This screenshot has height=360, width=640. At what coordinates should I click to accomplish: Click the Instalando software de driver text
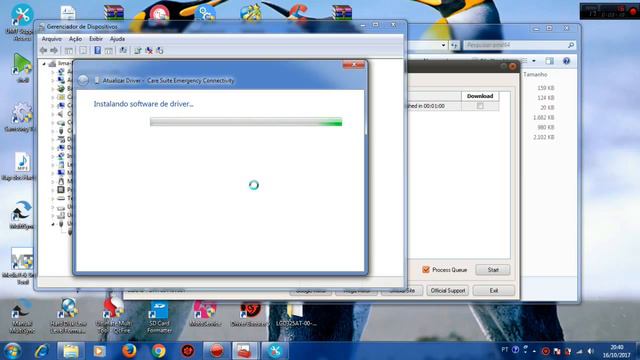(144, 104)
